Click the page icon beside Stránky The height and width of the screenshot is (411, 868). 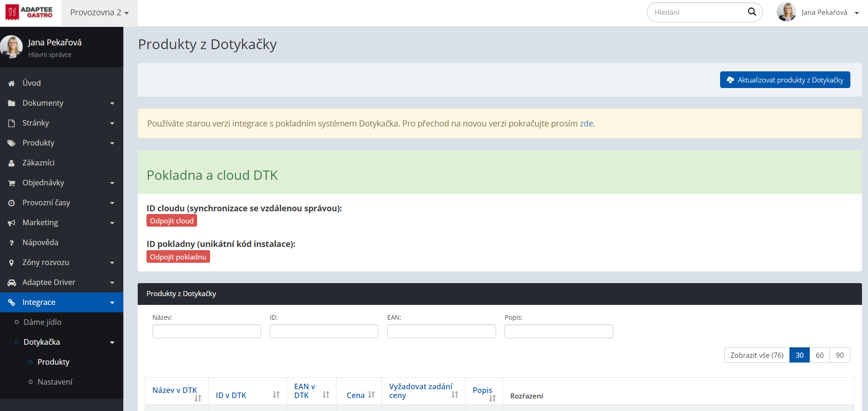click(12, 123)
